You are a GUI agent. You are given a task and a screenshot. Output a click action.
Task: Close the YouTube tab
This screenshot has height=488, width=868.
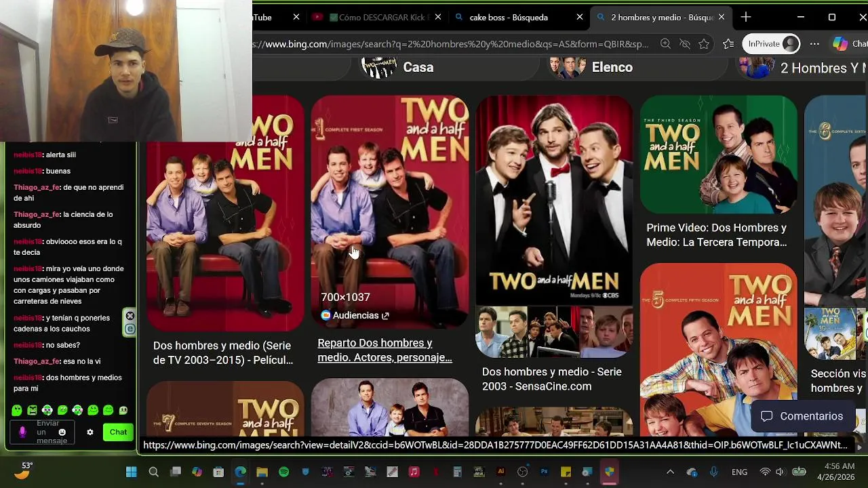(296, 17)
